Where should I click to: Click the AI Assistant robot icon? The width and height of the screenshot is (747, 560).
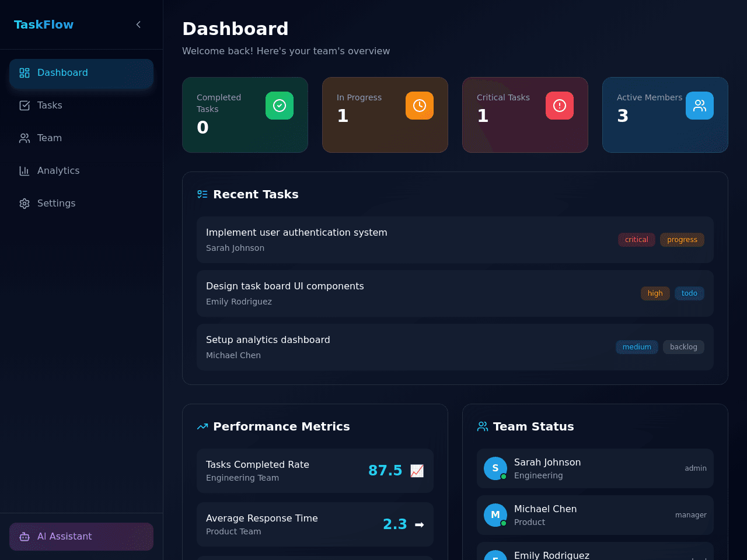point(25,537)
